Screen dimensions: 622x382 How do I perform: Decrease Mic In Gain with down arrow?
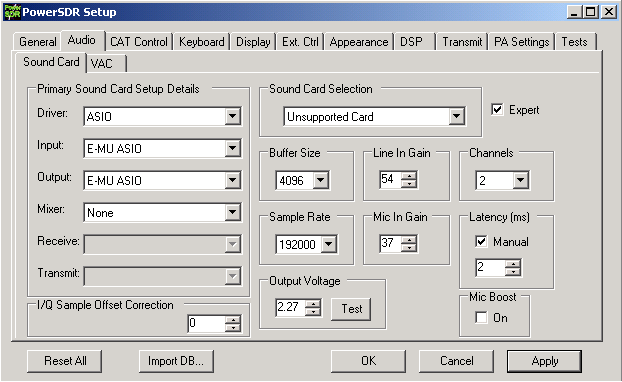[x=409, y=247]
